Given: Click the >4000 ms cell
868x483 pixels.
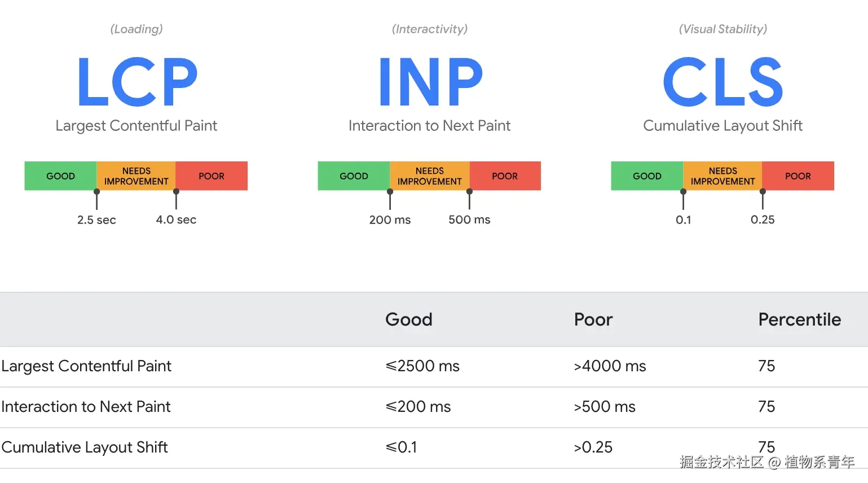Looking at the screenshot, I should 610,366.
